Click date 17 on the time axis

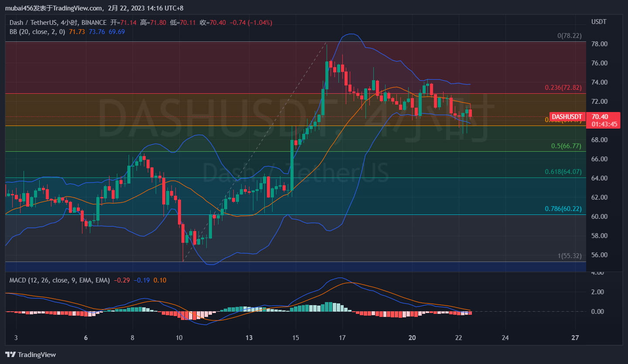(342, 338)
